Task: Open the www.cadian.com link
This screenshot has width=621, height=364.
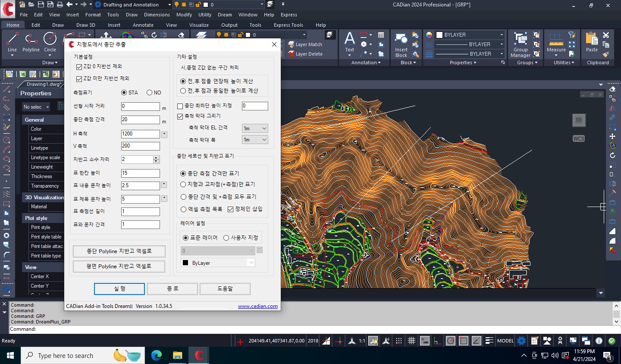Action: (x=257, y=306)
